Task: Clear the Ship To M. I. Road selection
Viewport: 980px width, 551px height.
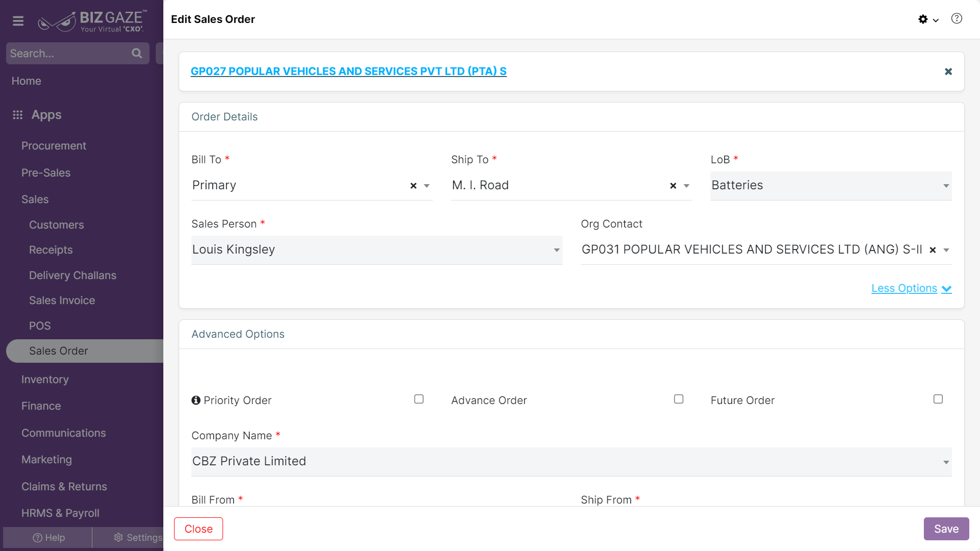Action: [673, 186]
